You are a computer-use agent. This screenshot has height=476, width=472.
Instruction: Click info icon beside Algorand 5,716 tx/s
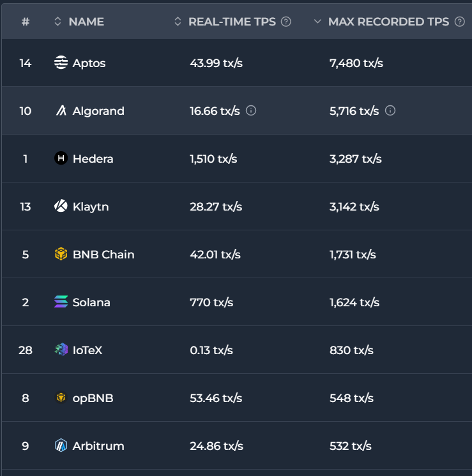390,110
